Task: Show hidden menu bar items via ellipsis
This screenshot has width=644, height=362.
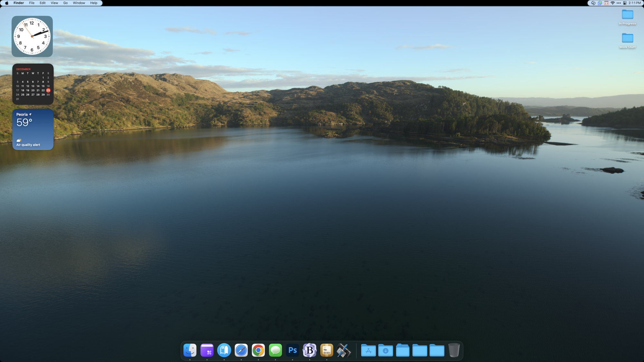Action: click(619, 3)
